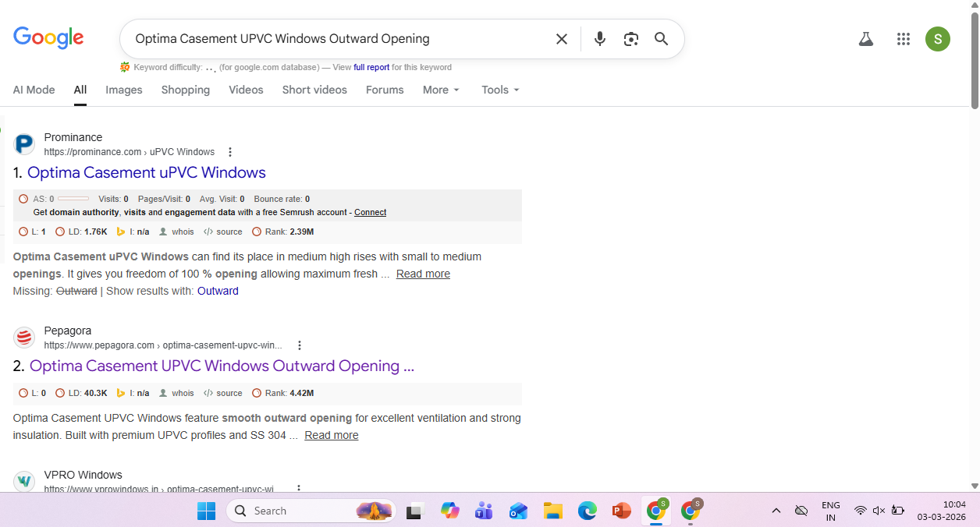The height and width of the screenshot is (527, 980).
Task: Show results with Outward link
Action: pyautogui.click(x=218, y=291)
